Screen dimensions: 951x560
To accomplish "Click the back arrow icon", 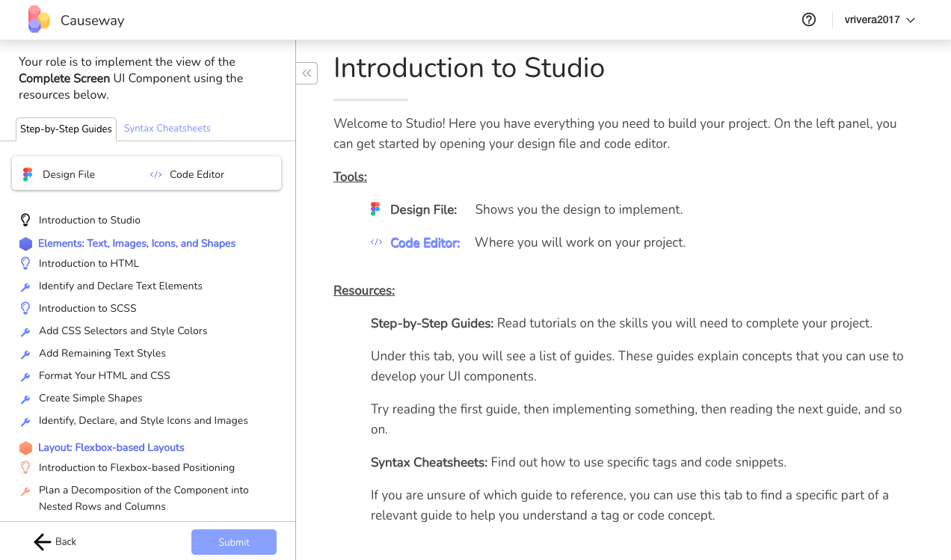I will pos(43,542).
